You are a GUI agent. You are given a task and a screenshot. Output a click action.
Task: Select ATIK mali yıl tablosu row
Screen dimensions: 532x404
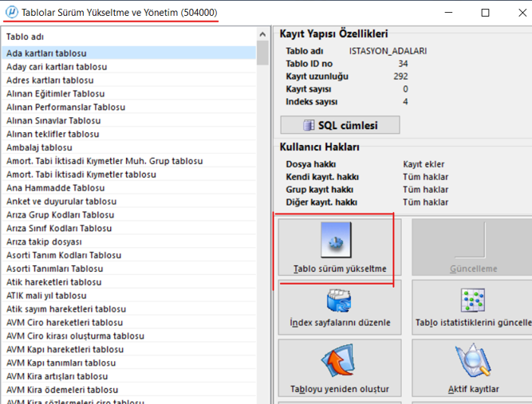[129, 296]
